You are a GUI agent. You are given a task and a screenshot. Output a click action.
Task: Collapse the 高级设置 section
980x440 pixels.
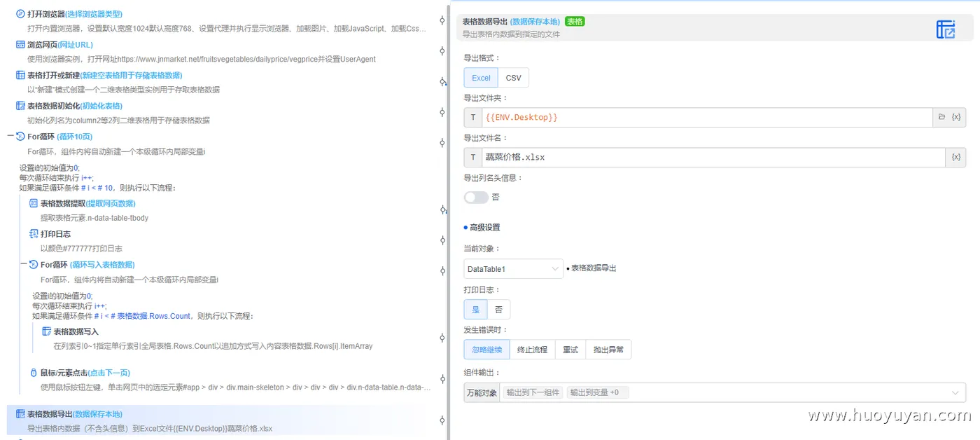point(482,228)
